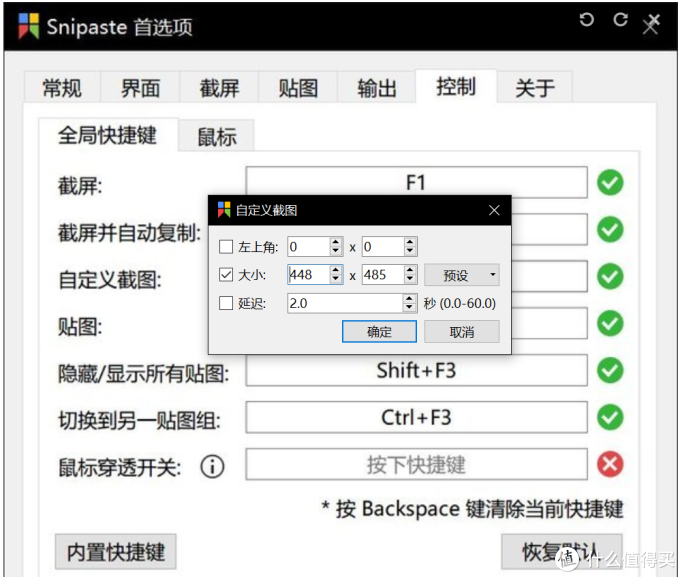Decrease the height value 485 with down arrow
Image resolution: width=680 pixels, height=577 pixels.
click(410, 279)
